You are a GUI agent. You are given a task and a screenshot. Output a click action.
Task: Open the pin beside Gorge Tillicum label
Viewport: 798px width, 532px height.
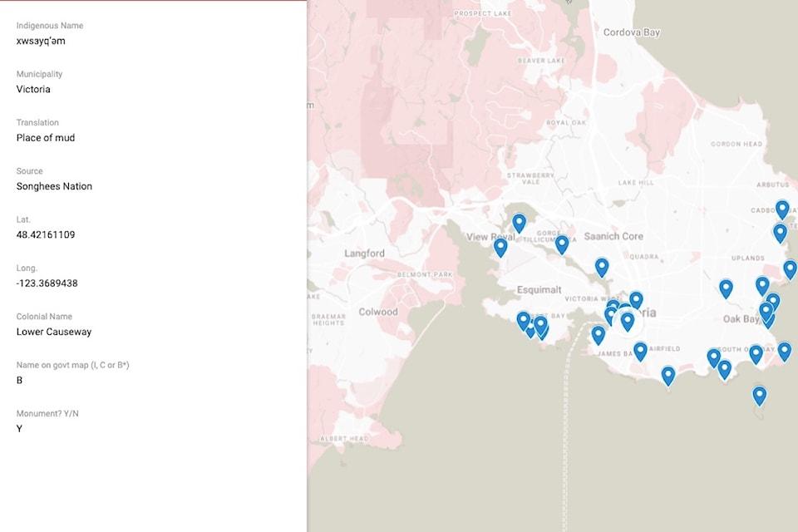562,244
